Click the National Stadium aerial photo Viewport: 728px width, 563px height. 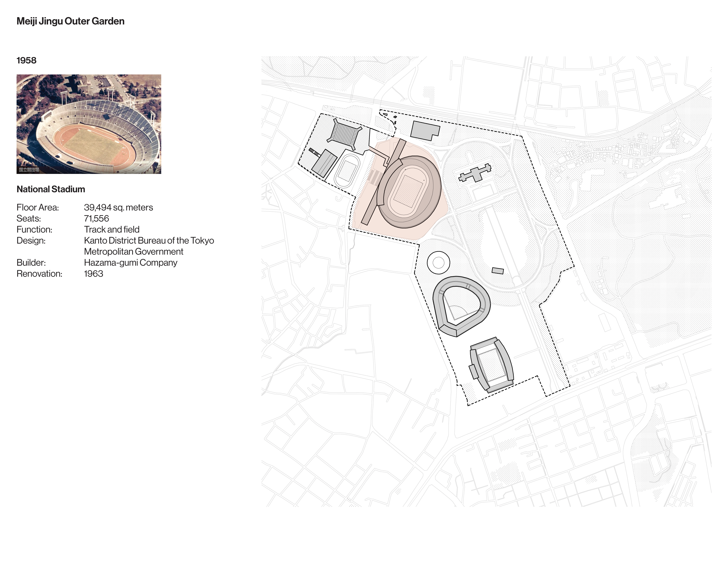click(x=89, y=124)
